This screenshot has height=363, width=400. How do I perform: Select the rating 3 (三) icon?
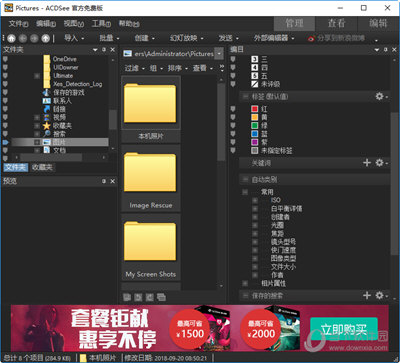[255, 59]
